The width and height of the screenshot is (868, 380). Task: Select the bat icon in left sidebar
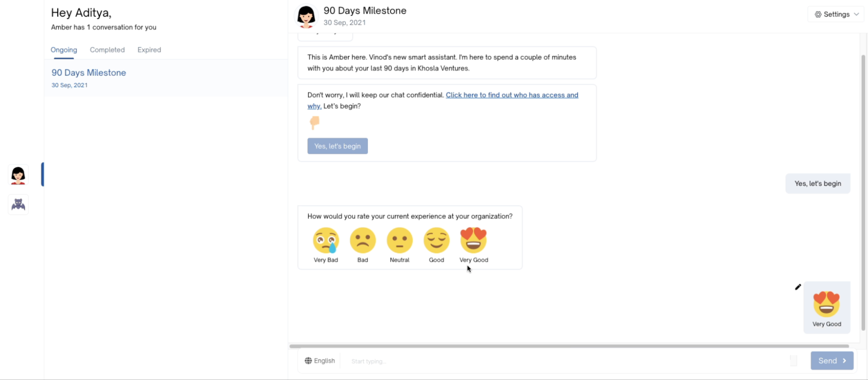(18, 204)
